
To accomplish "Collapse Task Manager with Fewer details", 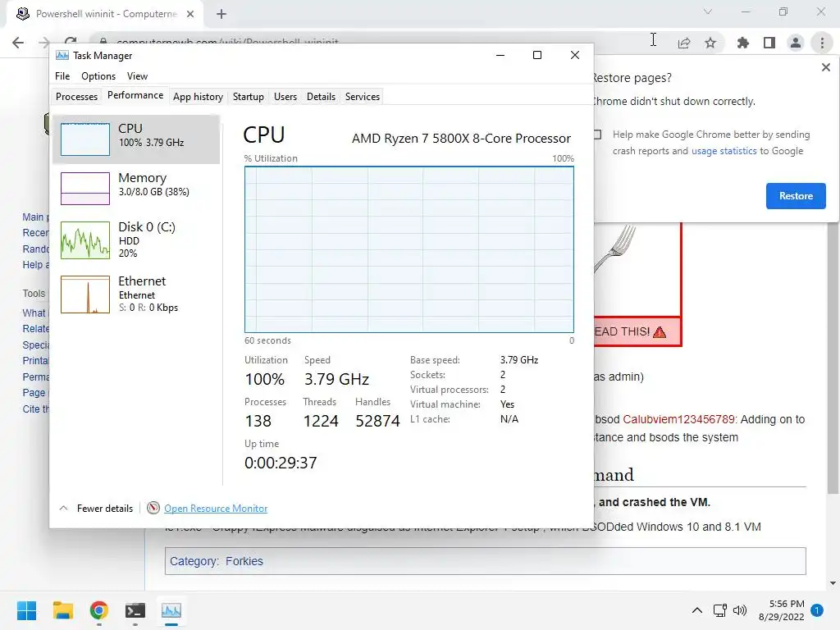I will pyautogui.click(x=97, y=509).
